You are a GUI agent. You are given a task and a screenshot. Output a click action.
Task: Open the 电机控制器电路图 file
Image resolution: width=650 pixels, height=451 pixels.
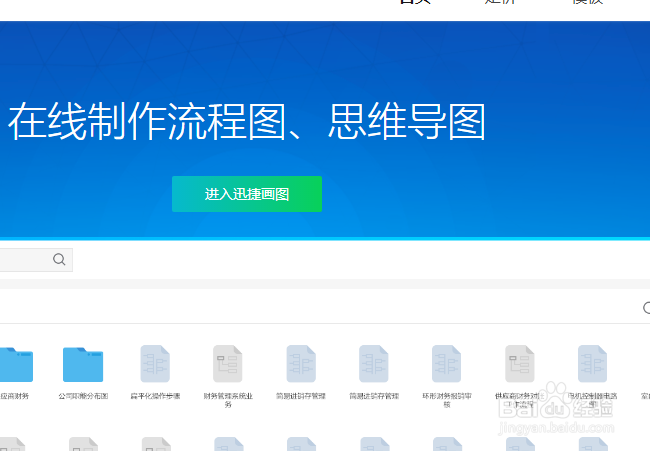[x=592, y=364]
